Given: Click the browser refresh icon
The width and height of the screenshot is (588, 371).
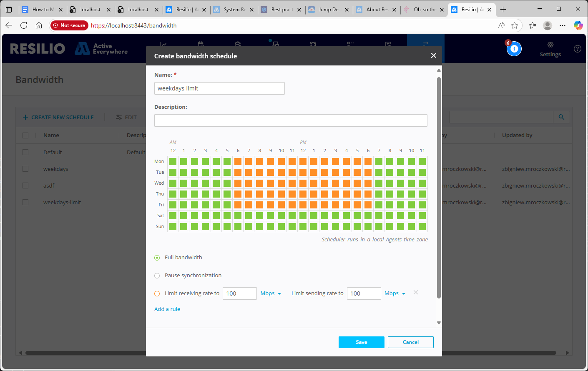Looking at the screenshot, I should [24, 25].
